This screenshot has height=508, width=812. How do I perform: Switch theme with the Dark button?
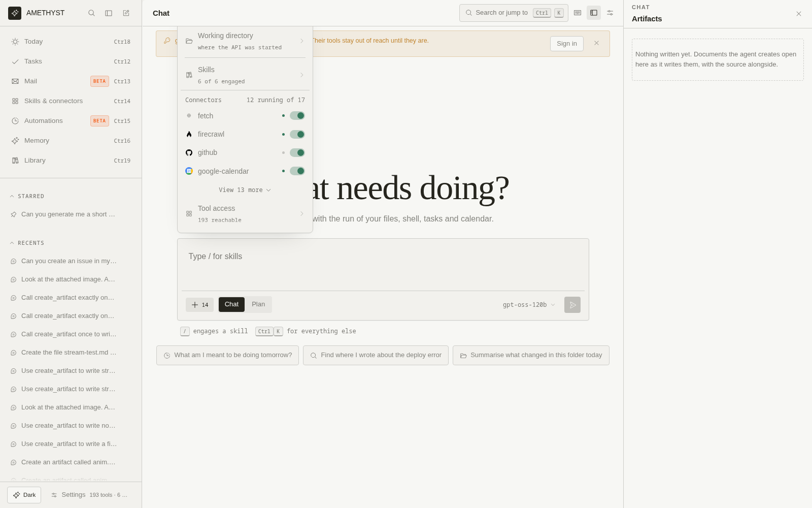(x=24, y=495)
